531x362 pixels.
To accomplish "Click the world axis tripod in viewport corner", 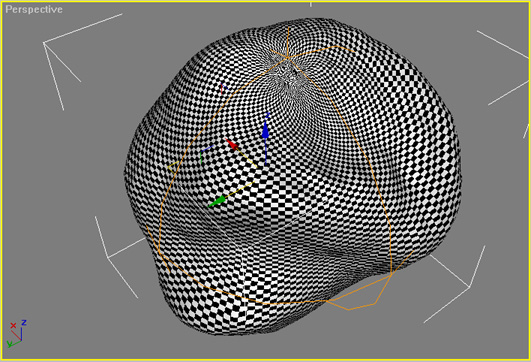I will click(x=16, y=333).
